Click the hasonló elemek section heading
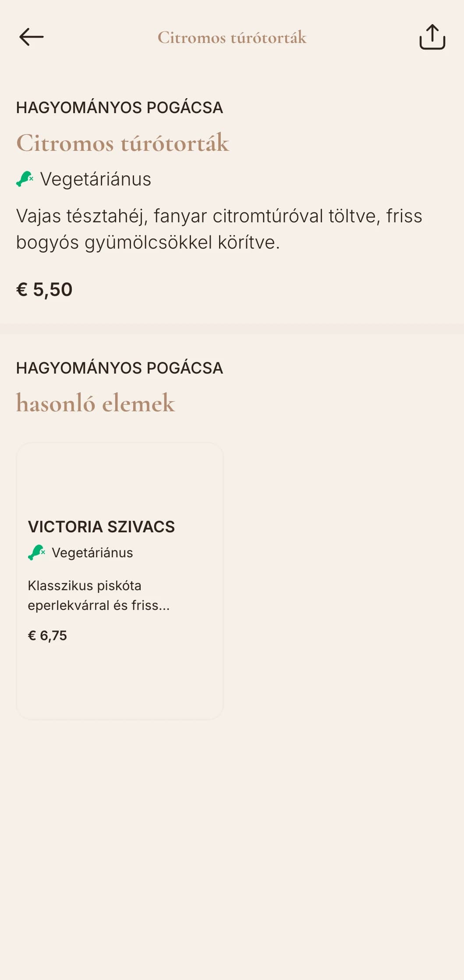 pyautogui.click(x=96, y=403)
